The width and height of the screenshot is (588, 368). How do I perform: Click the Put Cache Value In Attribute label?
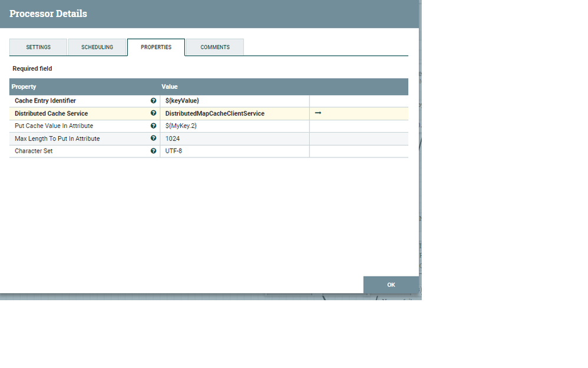pyautogui.click(x=54, y=126)
